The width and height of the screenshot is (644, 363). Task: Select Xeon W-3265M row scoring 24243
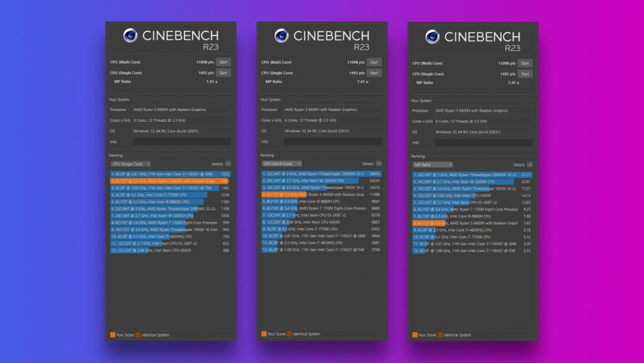pos(321,181)
